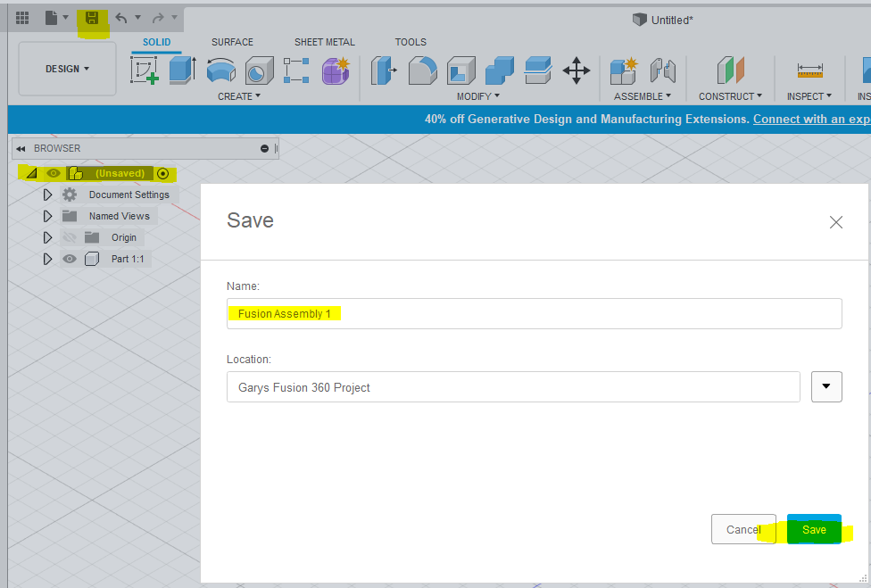Hide the Part 1:1 body visibility

pyautogui.click(x=69, y=258)
